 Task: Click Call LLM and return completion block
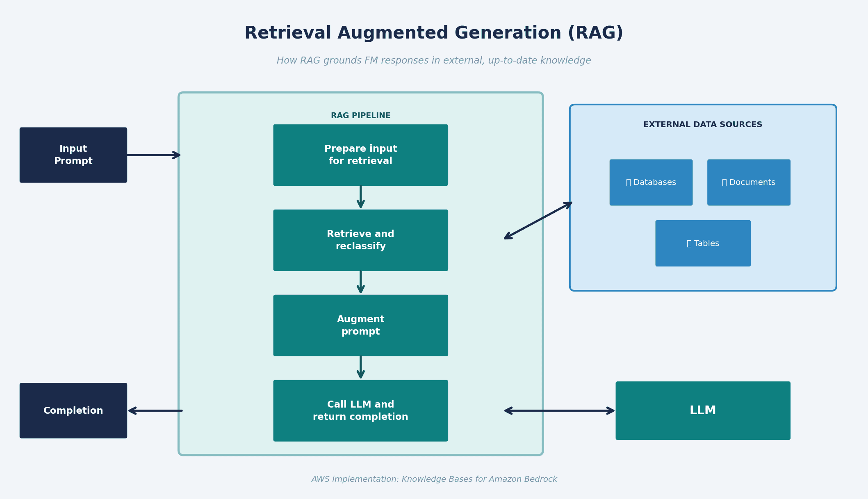(x=360, y=410)
